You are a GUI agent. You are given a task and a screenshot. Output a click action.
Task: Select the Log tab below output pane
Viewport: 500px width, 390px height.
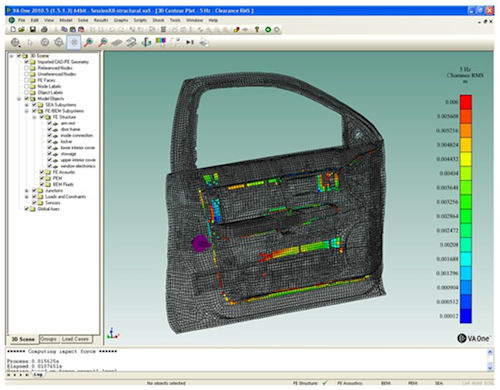click(38, 374)
